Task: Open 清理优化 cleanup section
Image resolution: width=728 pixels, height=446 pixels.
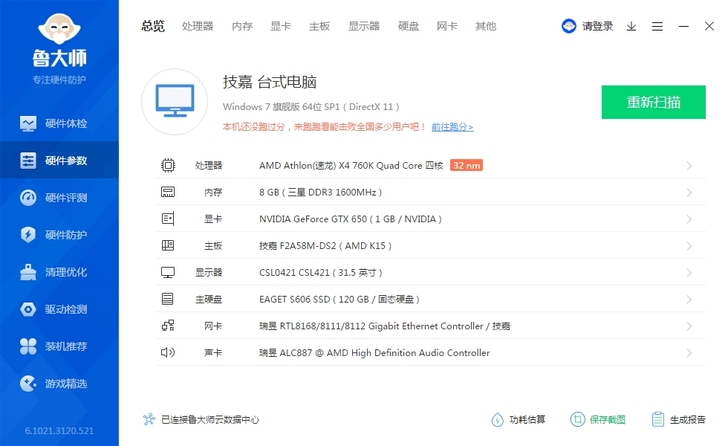Action: coord(59,272)
